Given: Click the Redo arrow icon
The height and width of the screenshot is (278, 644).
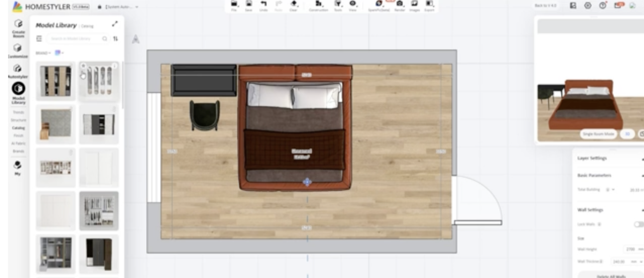Looking at the screenshot, I should pos(278,5).
